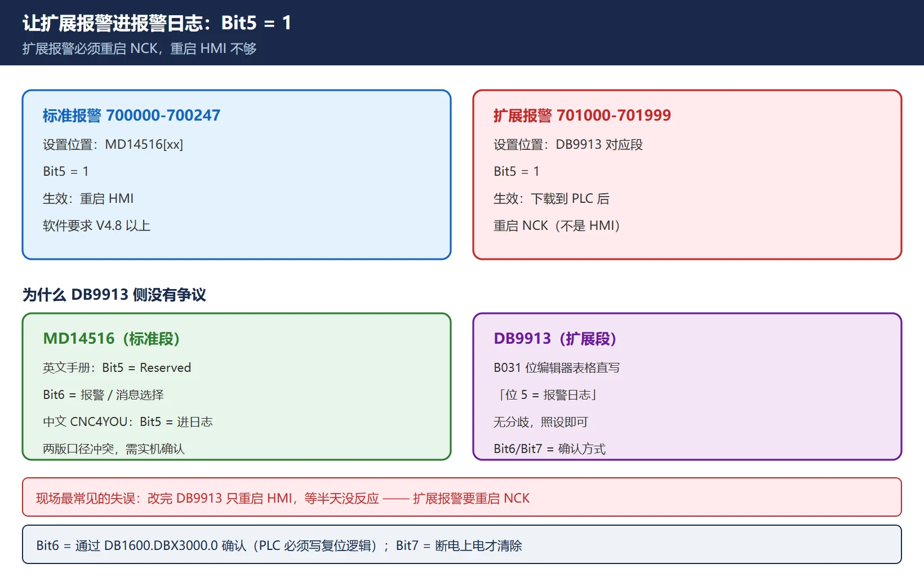Select heading '扩展报警 701000-701999'
Image resolution: width=924 pixels, height=586 pixels.
point(582,116)
